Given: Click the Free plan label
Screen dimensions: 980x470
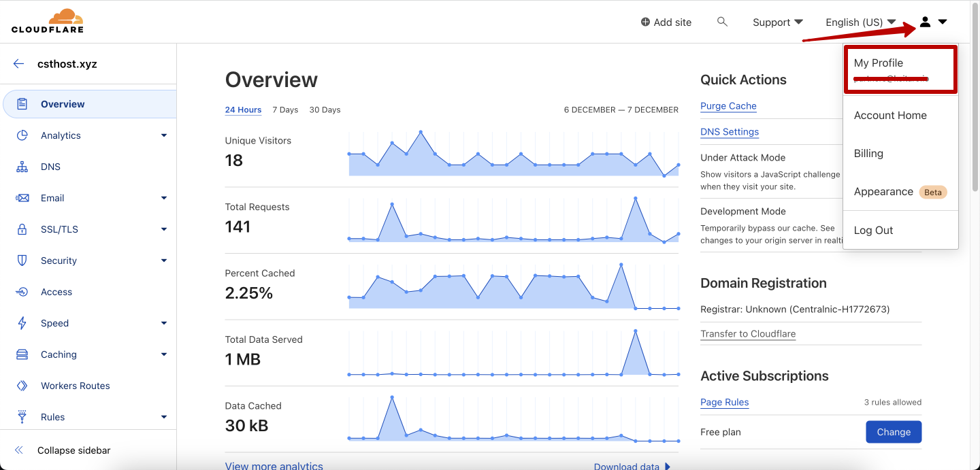Looking at the screenshot, I should click(x=721, y=432).
